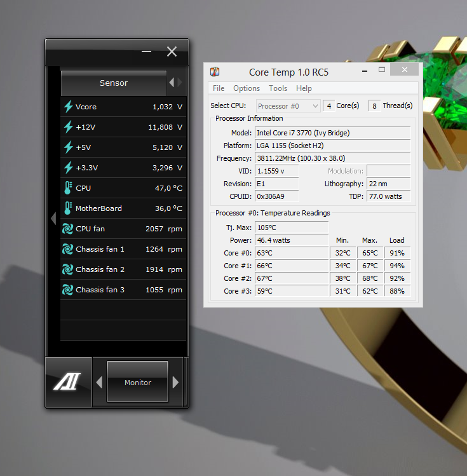Screen dimensions: 467x476
Task: Click the AI Suite logo icon
Action: coord(67,381)
